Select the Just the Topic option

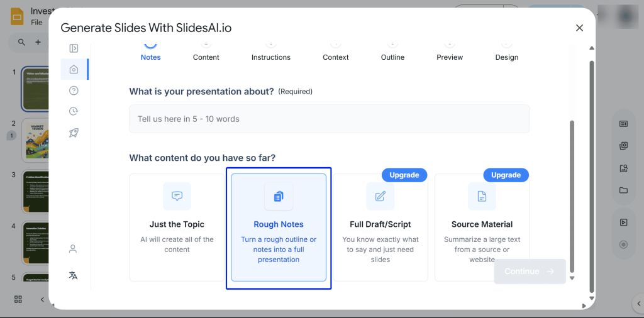[177, 227]
